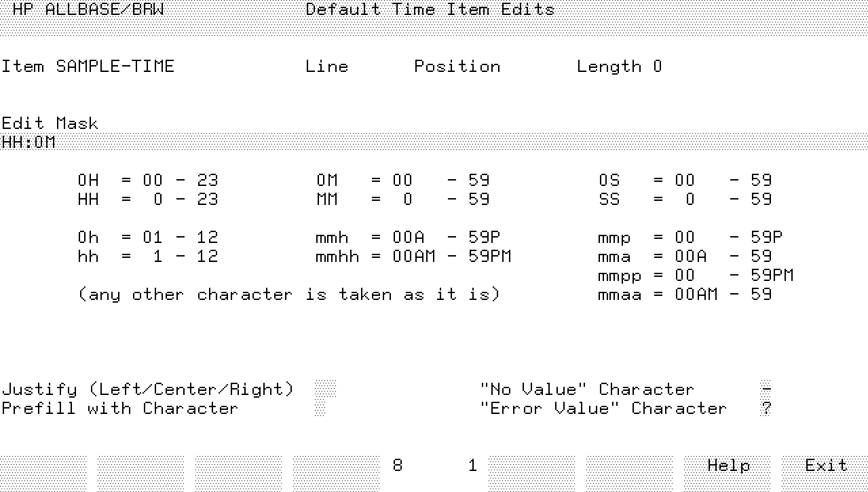Click the 0S = 00 - 59 legend entry

[685, 181]
